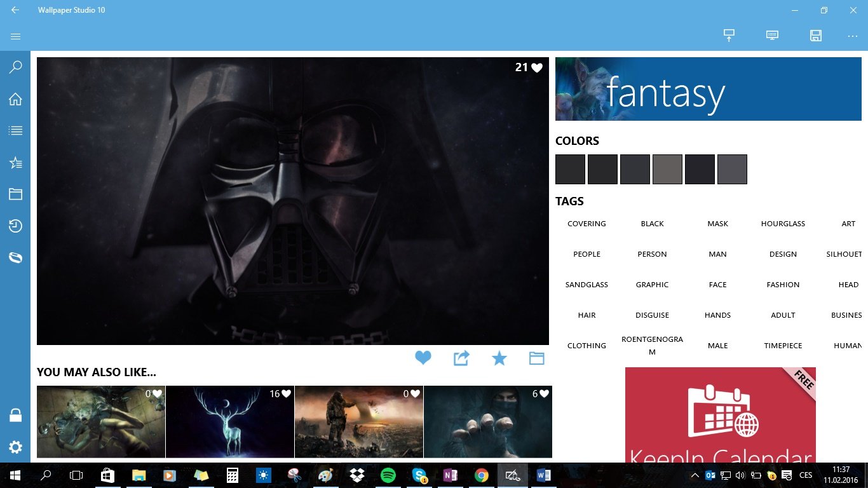Open the CLOTHING tag
Screen dimensions: 868x488
(x=587, y=346)
